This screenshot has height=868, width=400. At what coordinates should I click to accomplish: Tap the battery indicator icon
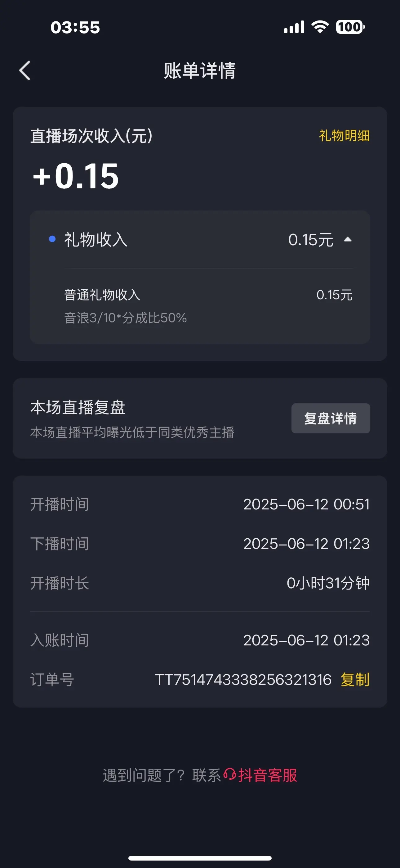tap(350, 27)
